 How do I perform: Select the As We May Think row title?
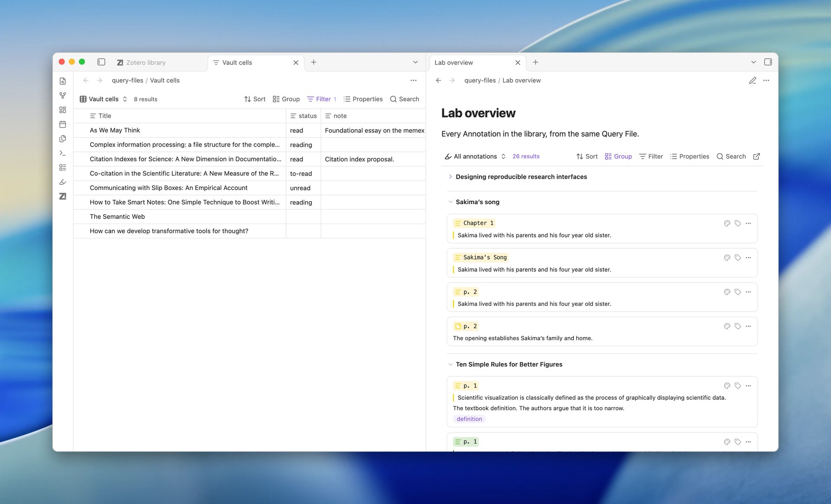click(x=115, y=130)
